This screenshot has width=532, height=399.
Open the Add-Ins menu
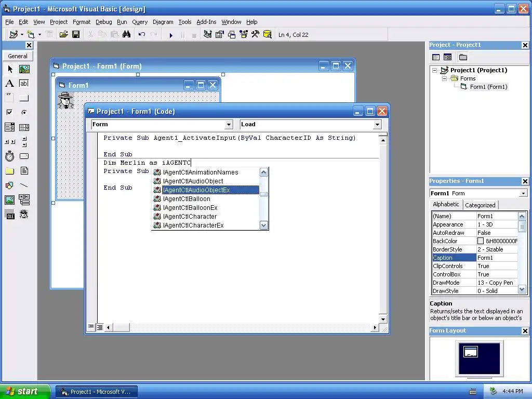(206, 22)
